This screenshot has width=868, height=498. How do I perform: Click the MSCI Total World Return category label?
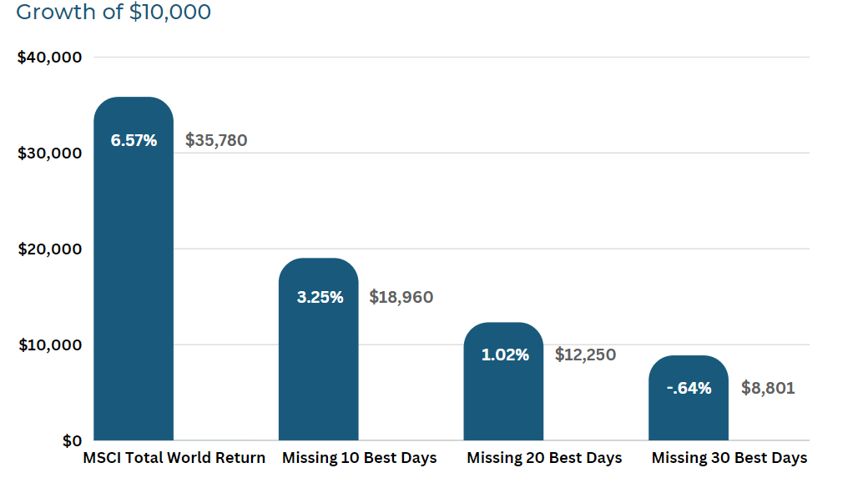coord(174,458)
